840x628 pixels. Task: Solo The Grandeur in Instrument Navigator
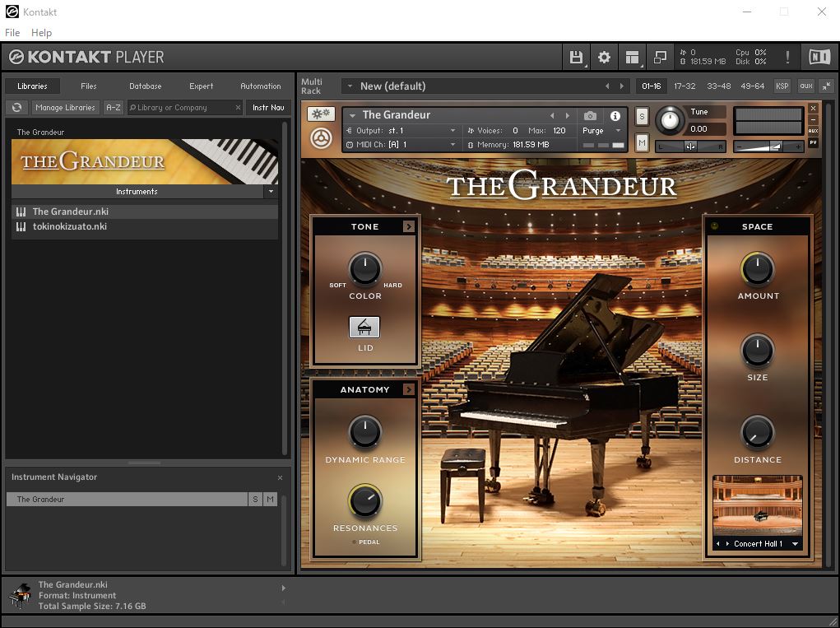[255, 500]
